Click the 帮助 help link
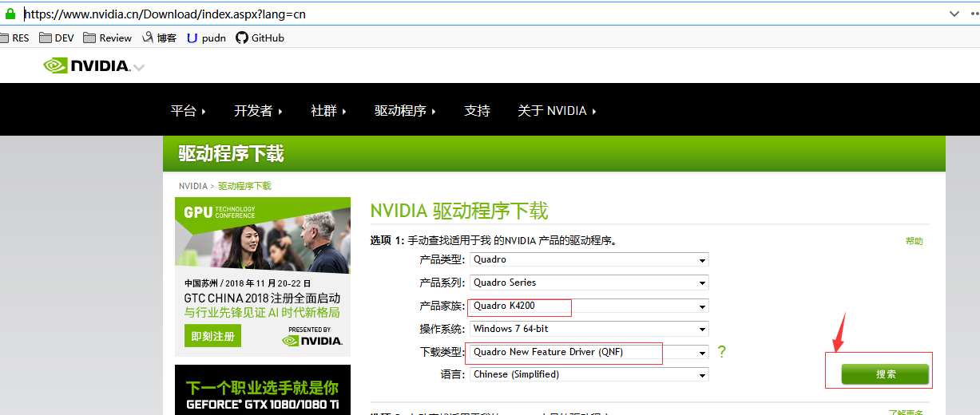 pos(914,241)
